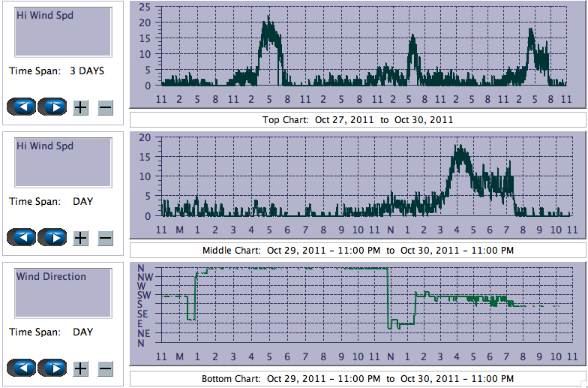Go back in time on the middle chart
The image size is (588, 388).
(22, 238)
